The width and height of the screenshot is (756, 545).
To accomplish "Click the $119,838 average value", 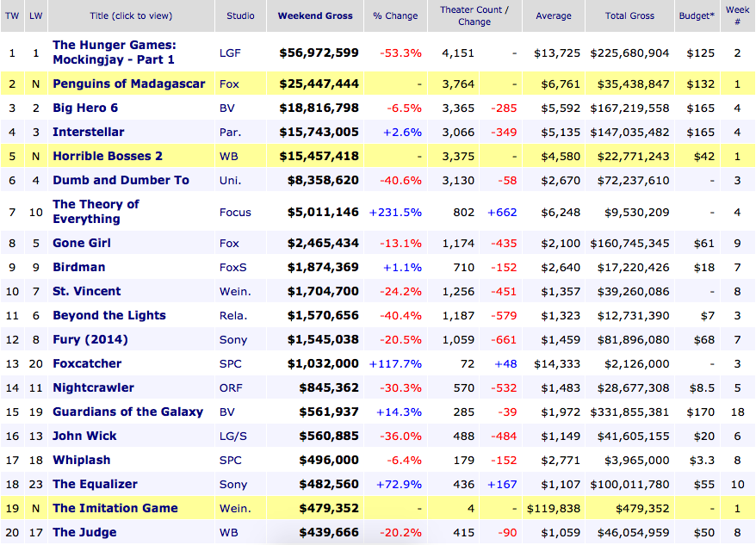I will [x=554, y=508].
